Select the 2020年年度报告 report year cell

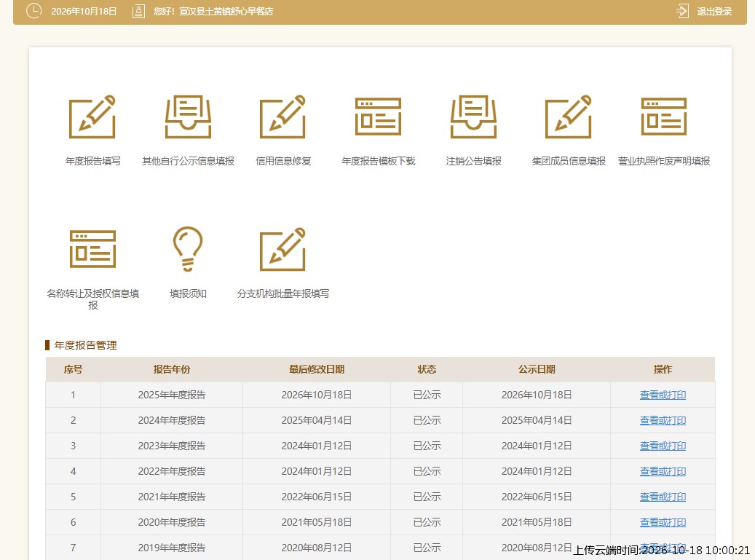coord(171,522)
